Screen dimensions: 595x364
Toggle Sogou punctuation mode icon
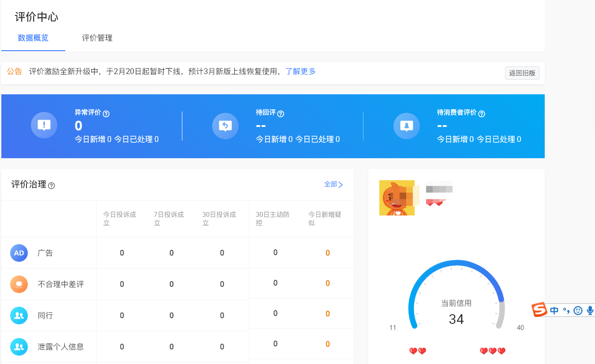point(566,311)
